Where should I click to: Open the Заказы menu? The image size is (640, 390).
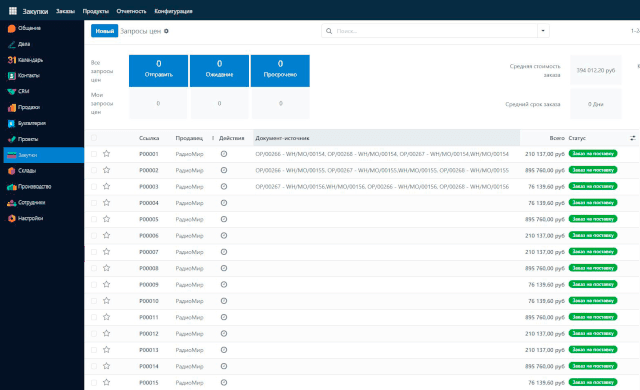[x=65, y=11]
